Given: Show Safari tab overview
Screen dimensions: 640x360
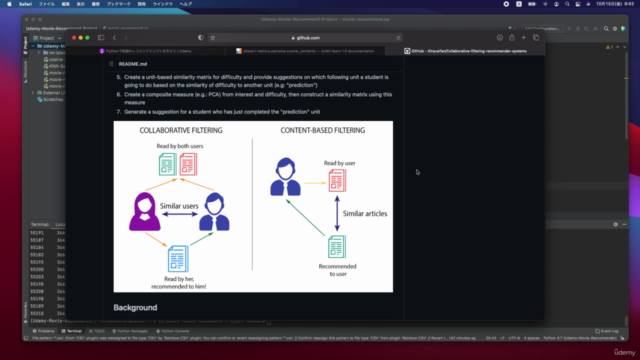Looking at the screenshot, I should click(536, 38).
